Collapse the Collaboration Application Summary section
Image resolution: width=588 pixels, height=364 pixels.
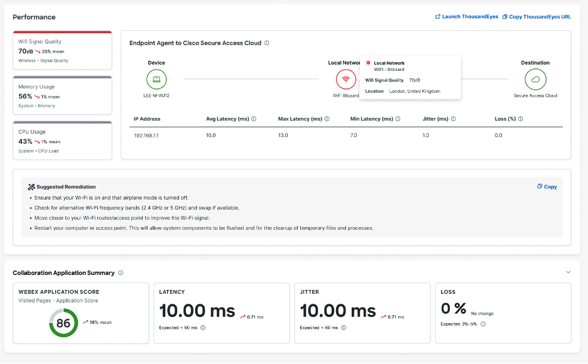tap(568, 272)
